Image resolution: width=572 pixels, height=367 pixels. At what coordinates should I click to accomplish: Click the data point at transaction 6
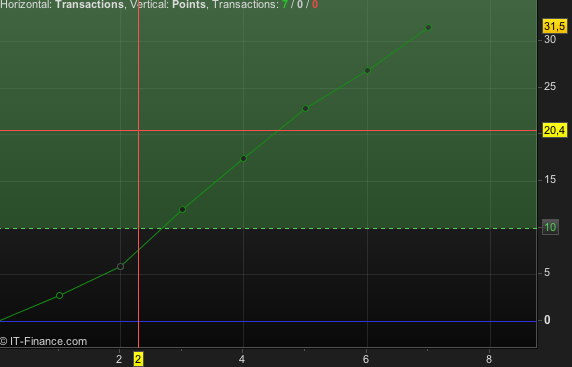point(367,70)
